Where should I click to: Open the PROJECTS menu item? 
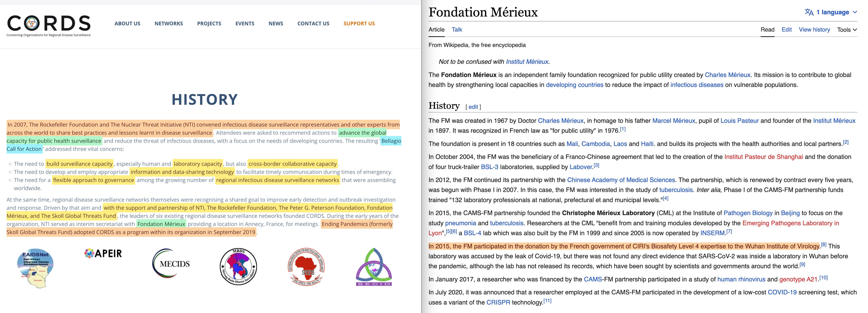[x=209, y=24]
